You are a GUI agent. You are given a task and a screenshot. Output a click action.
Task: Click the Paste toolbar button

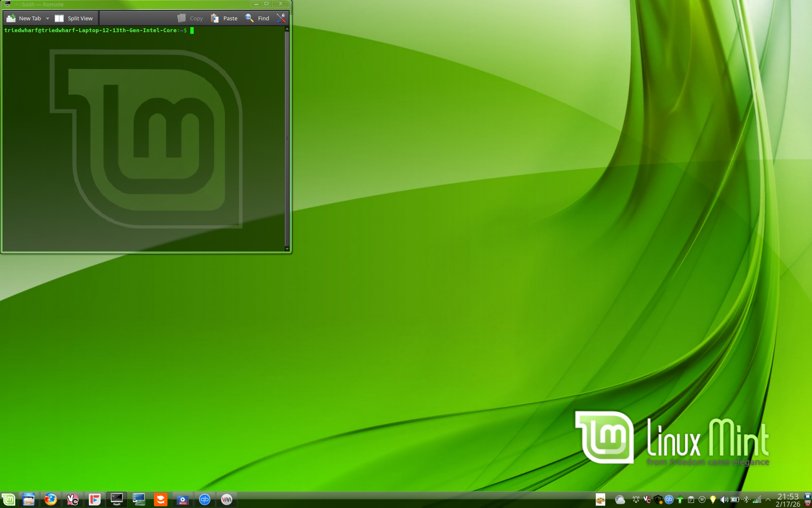point(225,18)
